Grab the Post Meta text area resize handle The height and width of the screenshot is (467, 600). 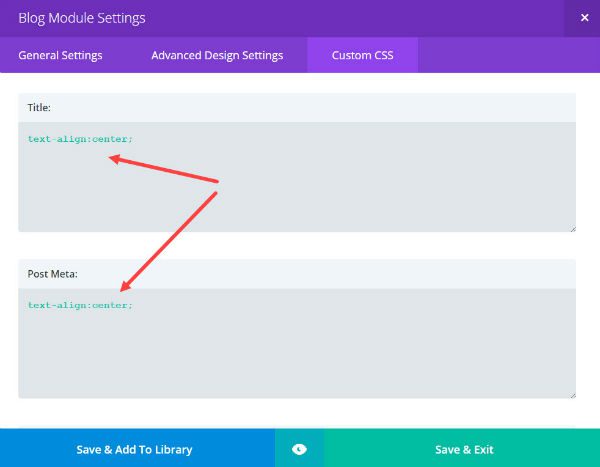pos(572,395)
